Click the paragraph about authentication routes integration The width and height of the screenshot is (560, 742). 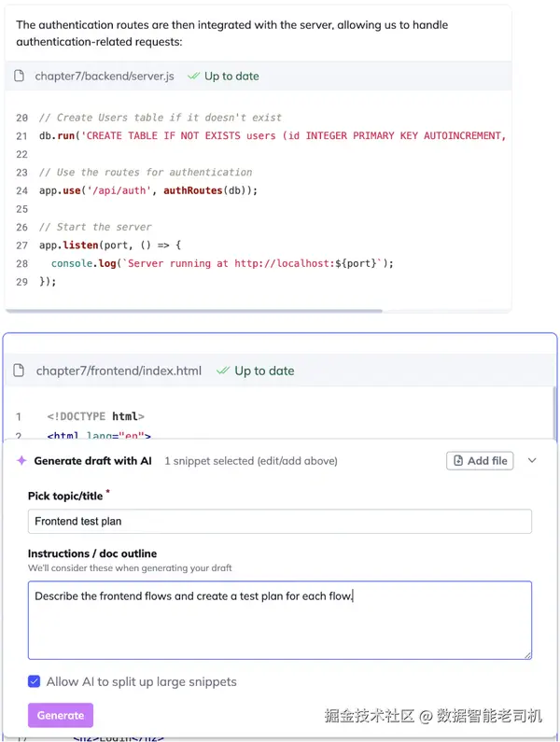tap(232, 33)
